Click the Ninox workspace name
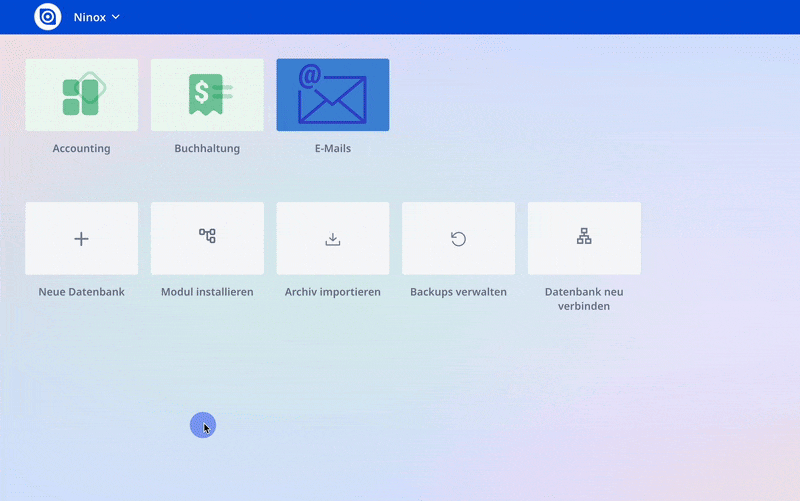The width and height of the screenshot is (800, 501). (x=90, y=17)
